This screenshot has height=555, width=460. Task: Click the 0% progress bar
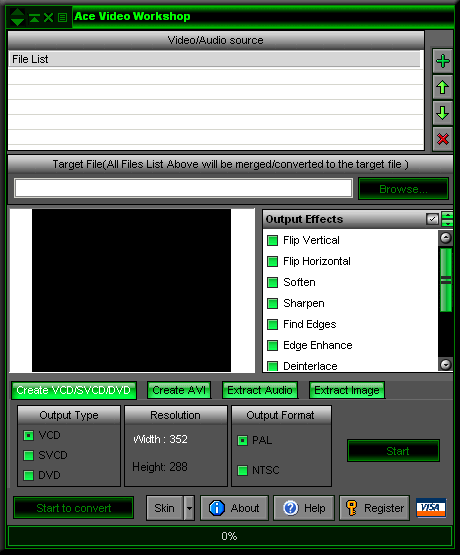230,536
